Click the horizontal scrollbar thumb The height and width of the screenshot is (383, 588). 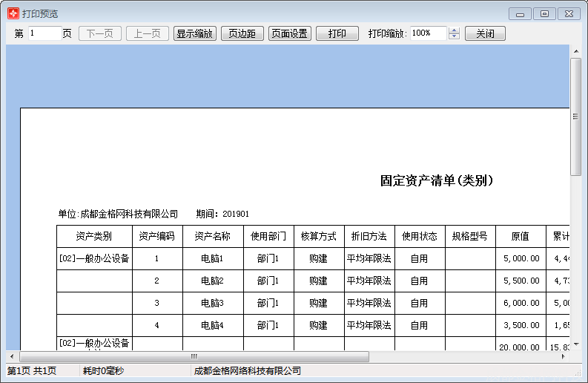click(x=217, y=357)
